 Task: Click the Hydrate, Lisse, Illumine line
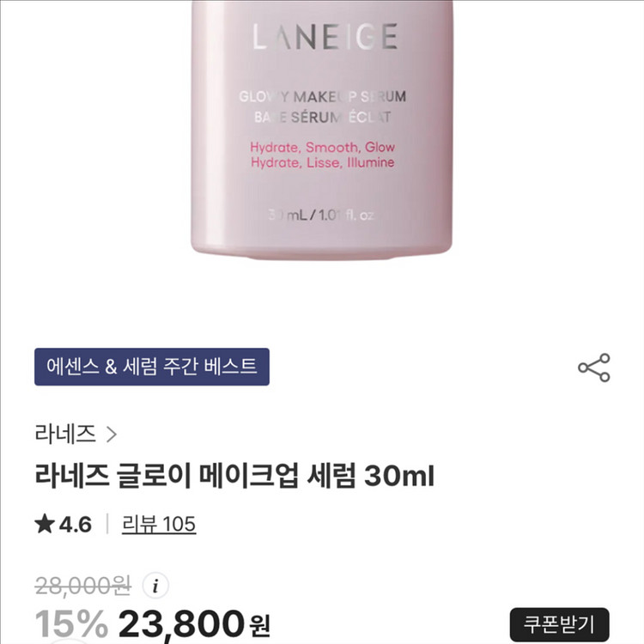pyautogui.click(x=322, y=162)
